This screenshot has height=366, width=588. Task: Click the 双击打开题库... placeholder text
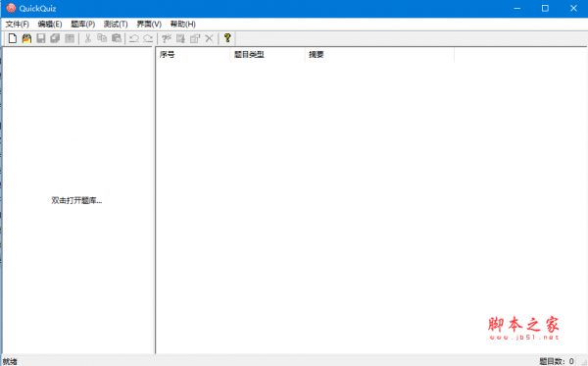76,200
